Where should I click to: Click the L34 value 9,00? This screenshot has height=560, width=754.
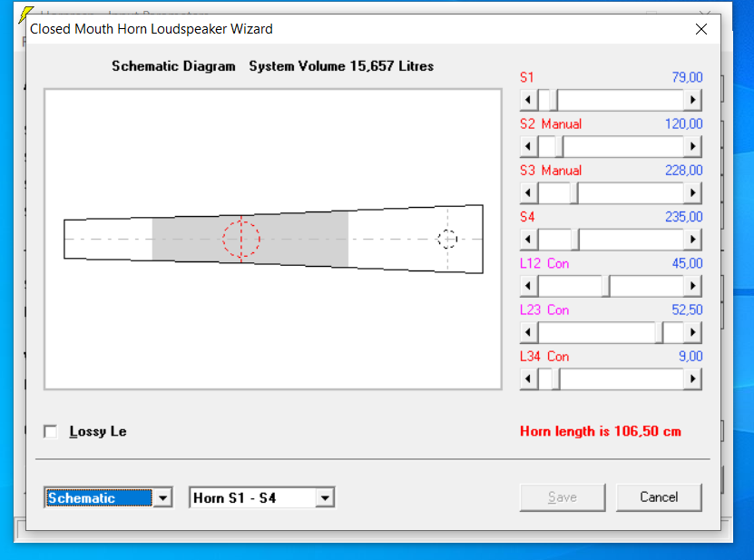click(x=690, y=357)
